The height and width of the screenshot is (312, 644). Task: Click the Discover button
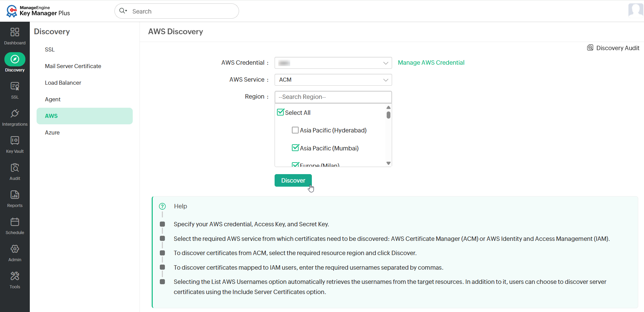tap(293, 181)
